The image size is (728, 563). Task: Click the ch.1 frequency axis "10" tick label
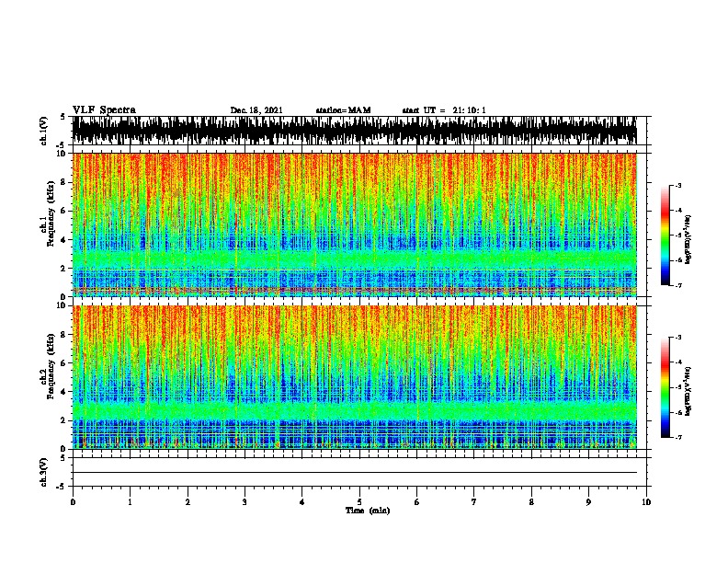coord(63,154)
